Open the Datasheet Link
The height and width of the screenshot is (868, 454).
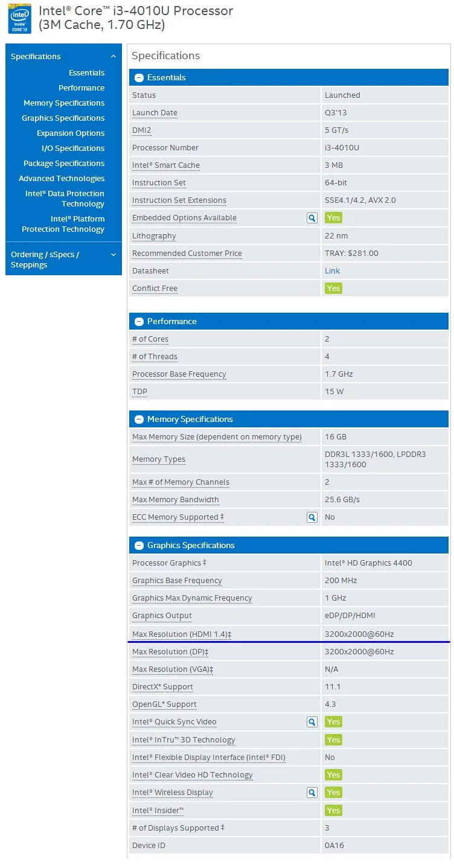(332, 271)
